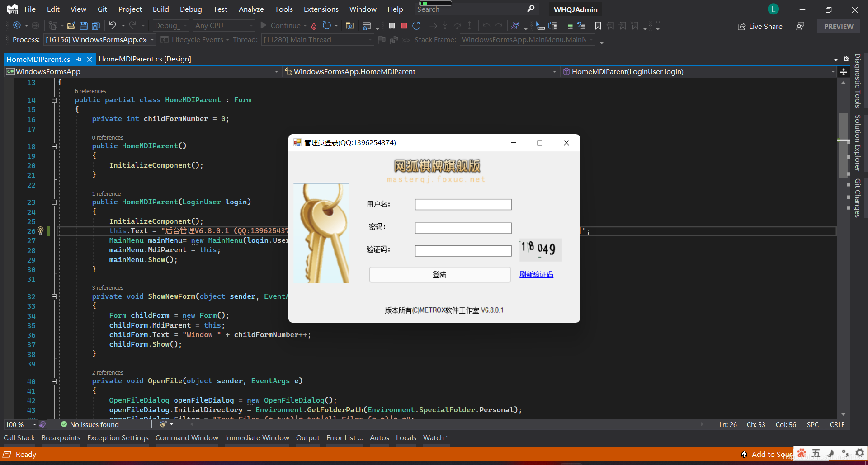Click the blue circular-arrow icon right of the red Stop square
Image resolution: width=868 pixels, height=465 pixels.
[416, 26]
